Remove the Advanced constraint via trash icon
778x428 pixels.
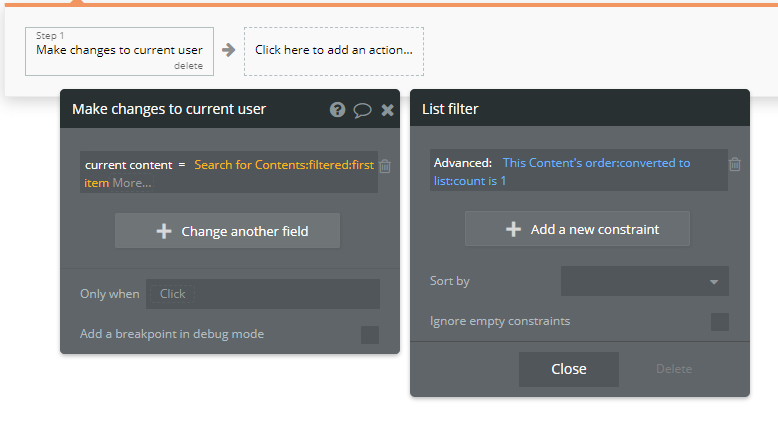(x=735, y=164)
